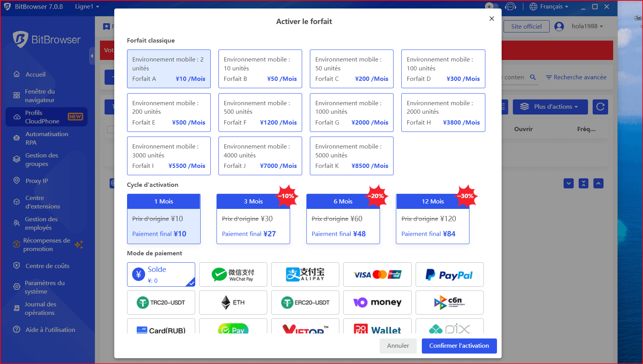This screenshot has height=364, width=643.
Task: Pick the ETH crypto payment option
Action: 233,302
